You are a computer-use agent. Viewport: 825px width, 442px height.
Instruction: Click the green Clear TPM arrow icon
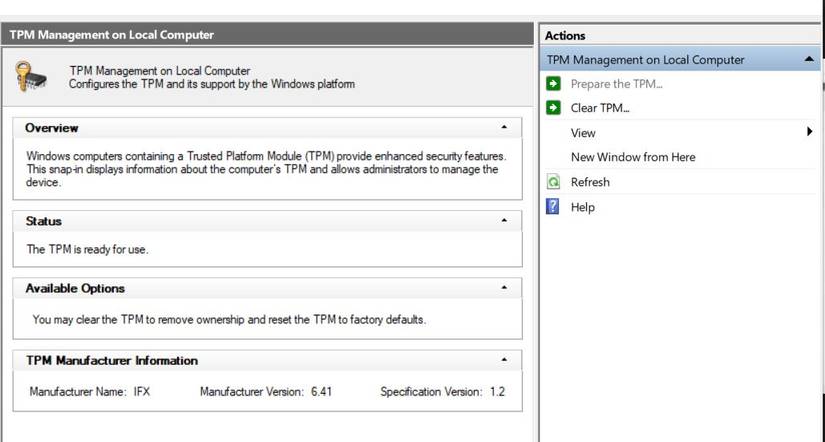(554, 108)
